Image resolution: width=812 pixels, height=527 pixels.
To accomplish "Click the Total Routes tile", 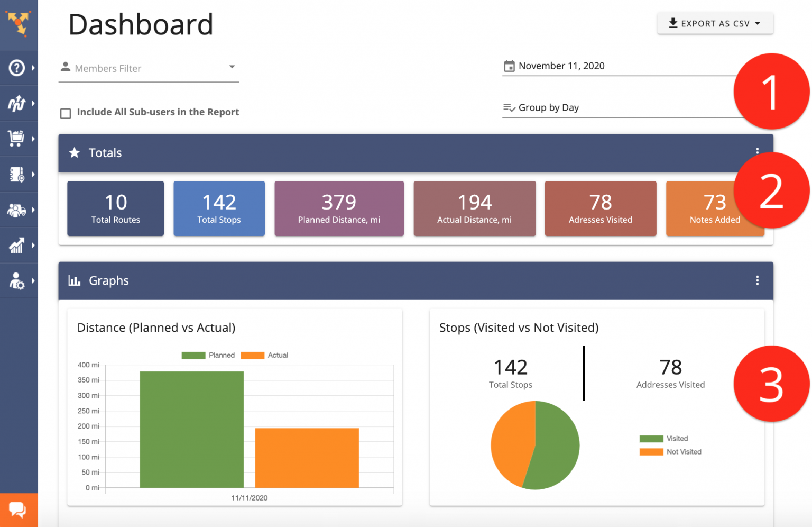I will 115,208.
